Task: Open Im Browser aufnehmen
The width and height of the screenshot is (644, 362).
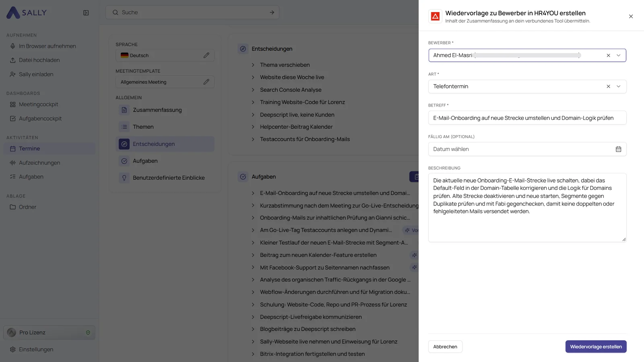Action: coord(47,46)
